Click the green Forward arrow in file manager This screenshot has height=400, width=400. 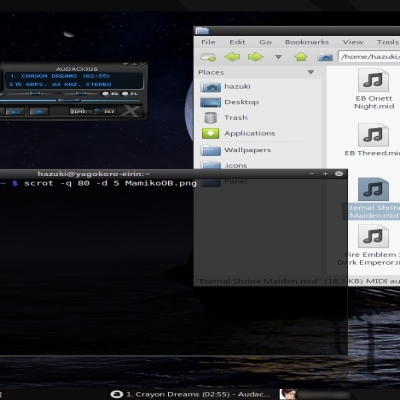[256, 57]
